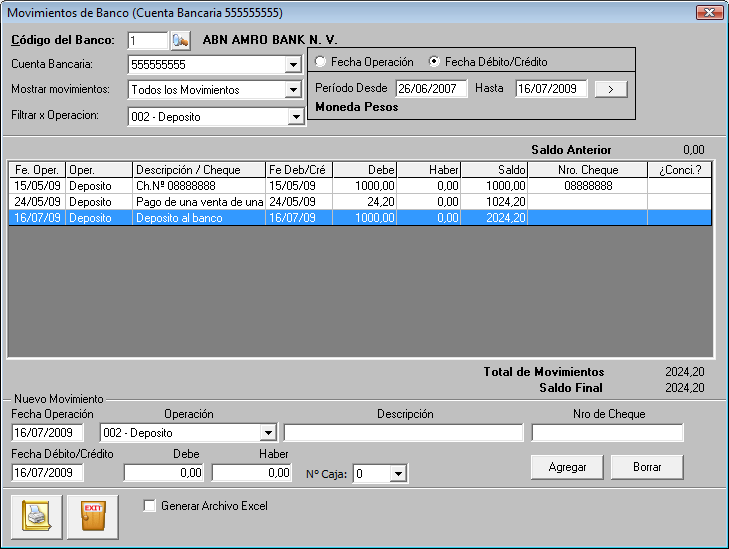
Task: Click the Oper. column header
Action: point(99,170)
